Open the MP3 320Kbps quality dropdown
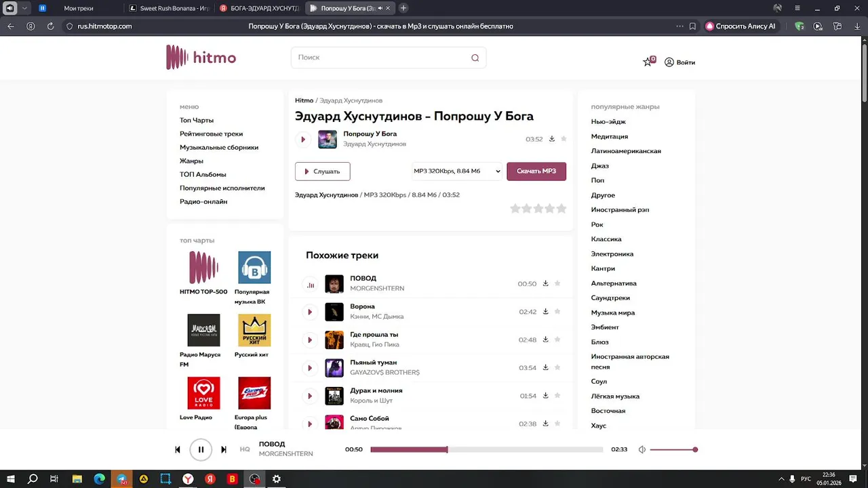 (x=457, y=171)
